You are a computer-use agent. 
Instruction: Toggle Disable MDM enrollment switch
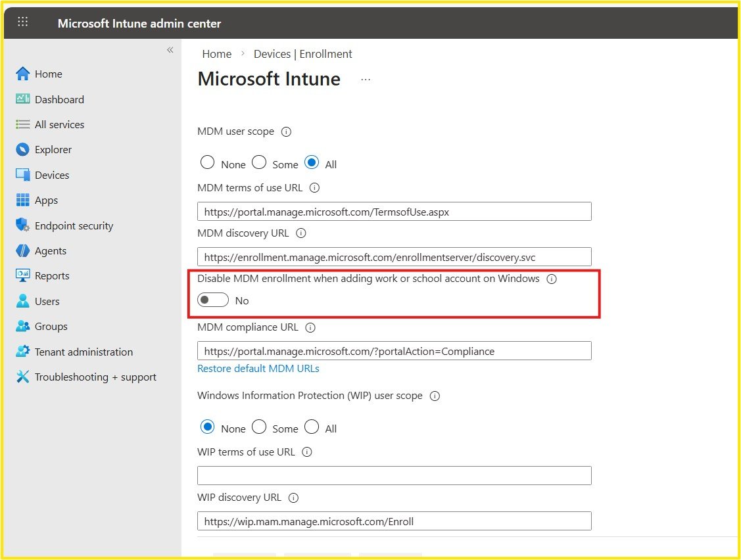[212, 300]
